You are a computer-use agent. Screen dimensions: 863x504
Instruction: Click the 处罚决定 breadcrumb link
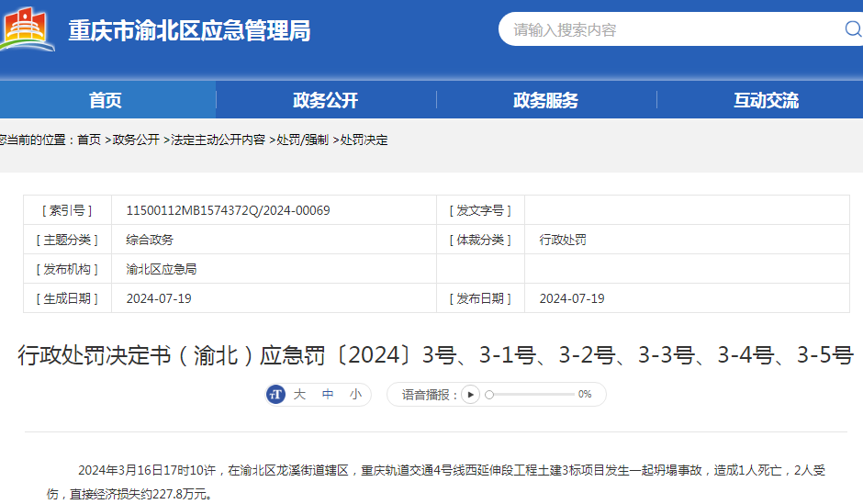364,140
